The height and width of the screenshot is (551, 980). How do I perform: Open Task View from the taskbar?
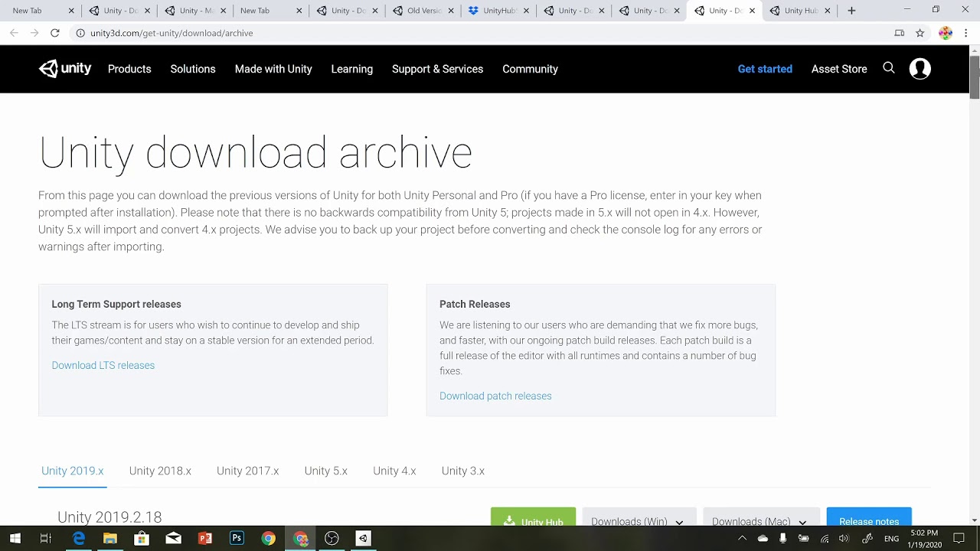[x=46, y=538]
